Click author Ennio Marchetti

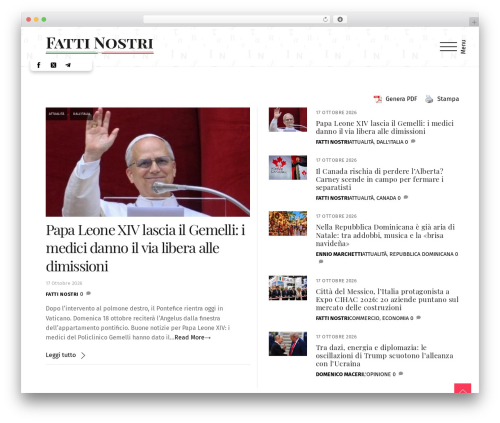click(x=339, y=254)
